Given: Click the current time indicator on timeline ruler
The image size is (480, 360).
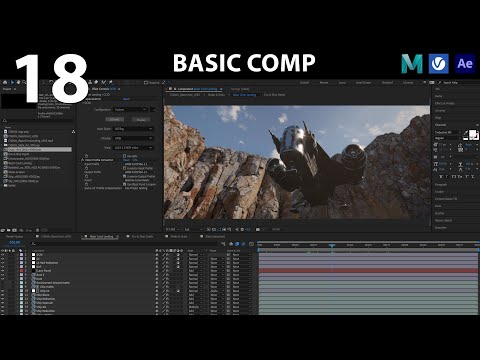Looking at the screenshot, I should point(332,245).
